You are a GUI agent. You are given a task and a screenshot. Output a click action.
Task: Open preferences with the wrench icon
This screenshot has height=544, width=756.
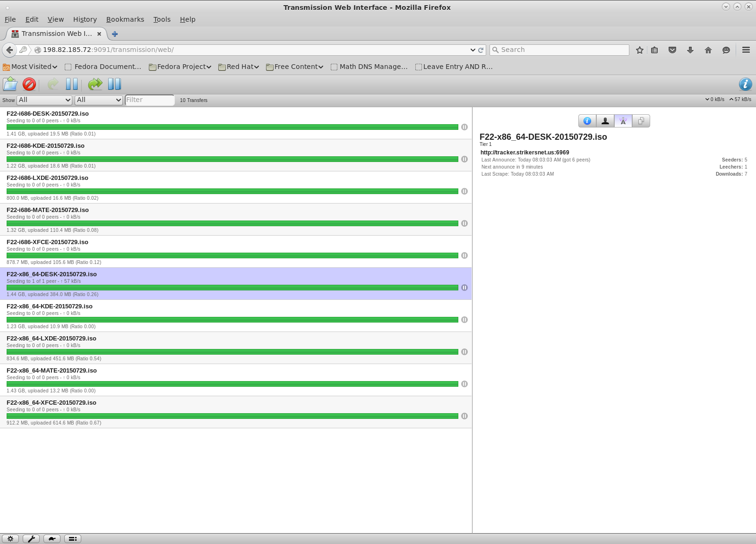(x=31, y=539)
